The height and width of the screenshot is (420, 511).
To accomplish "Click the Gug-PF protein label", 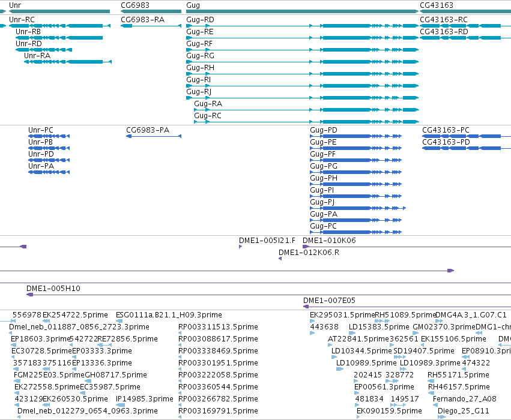I will point(322,155).
